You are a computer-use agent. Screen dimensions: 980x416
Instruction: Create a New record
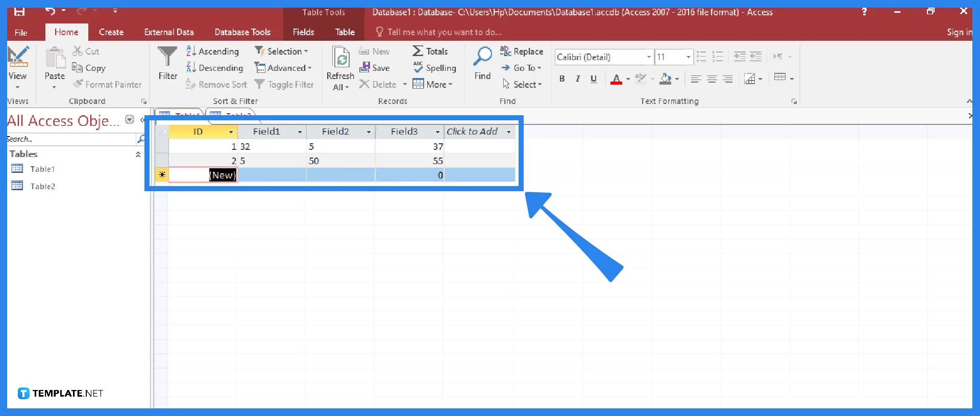tap(374, 51)
